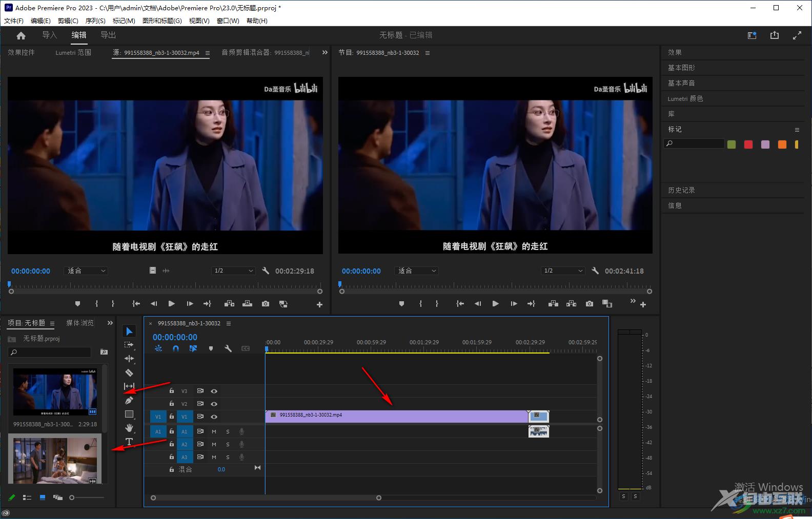Open Source monitor button editor plus
Screen dimensions: 812x519
(x=319, y=304)
